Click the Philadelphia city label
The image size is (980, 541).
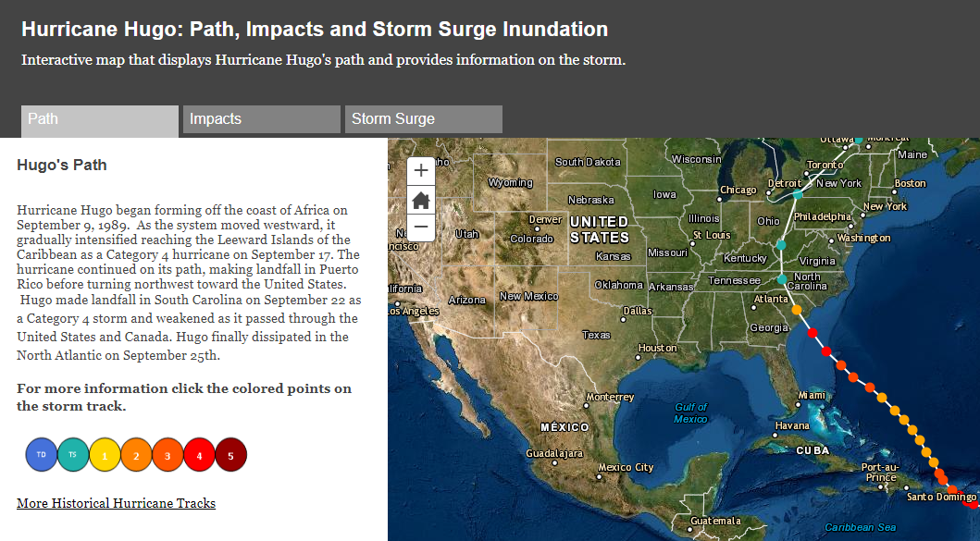point(823,216)
